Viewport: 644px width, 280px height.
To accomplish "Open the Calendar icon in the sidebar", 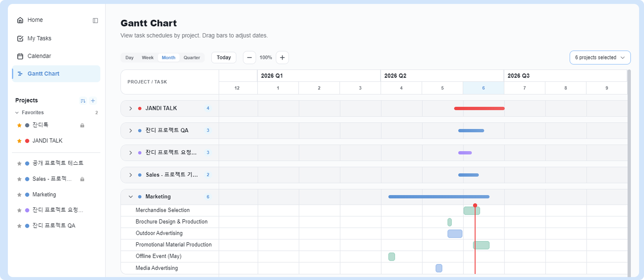I will 20,56.
